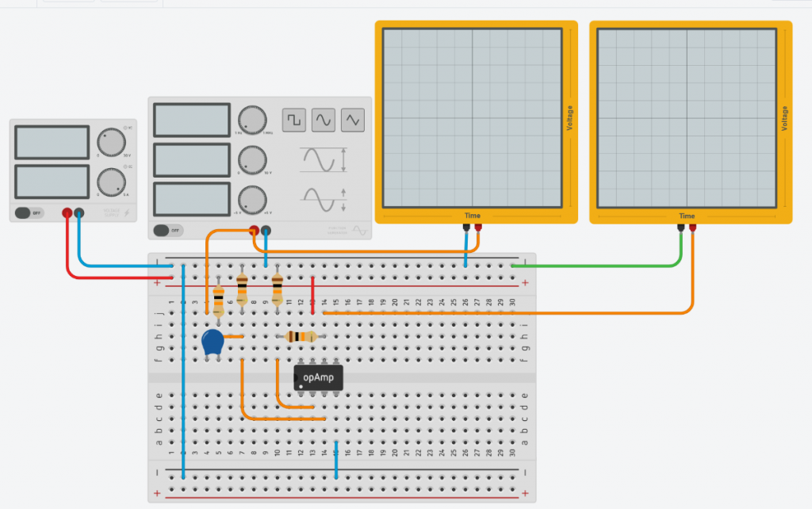Select square wave on function generator
Viewport: 812px width, 509px height.
[x=294, y=120]
